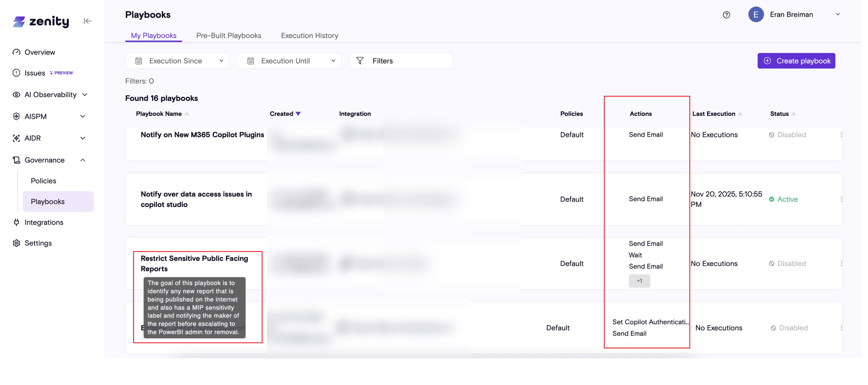Viewport: 868px width, 385px height.
Task: Click the user avatar E icon
Action: [756, 15]
